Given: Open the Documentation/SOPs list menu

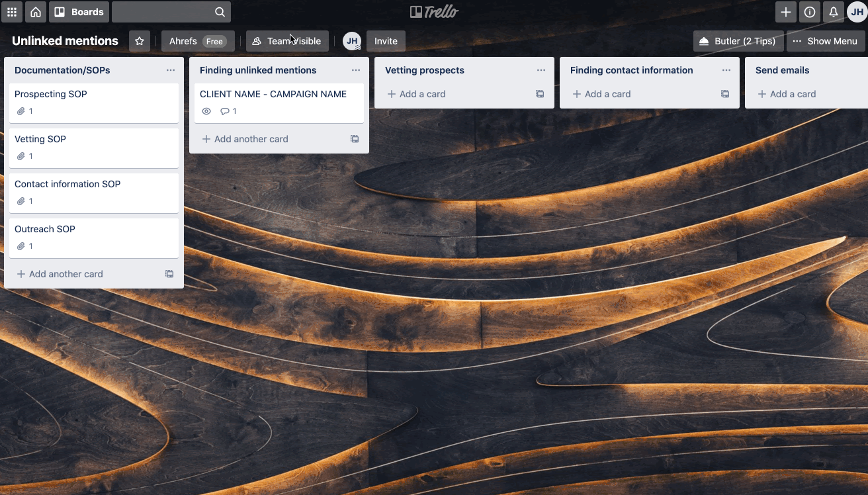Looking at the screenshot, I should (x=171, y=70).
